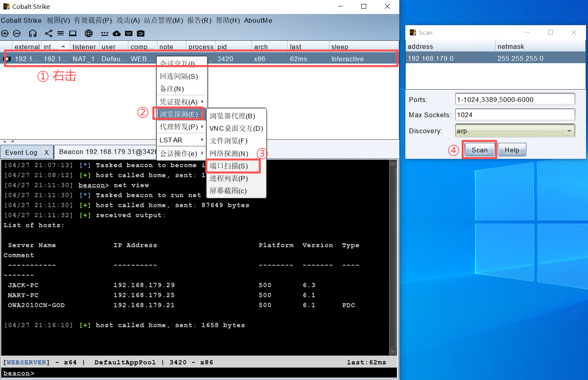Open credentials view dotted-line icon
This screenshot has height=380, width=588.
[105, 34]
